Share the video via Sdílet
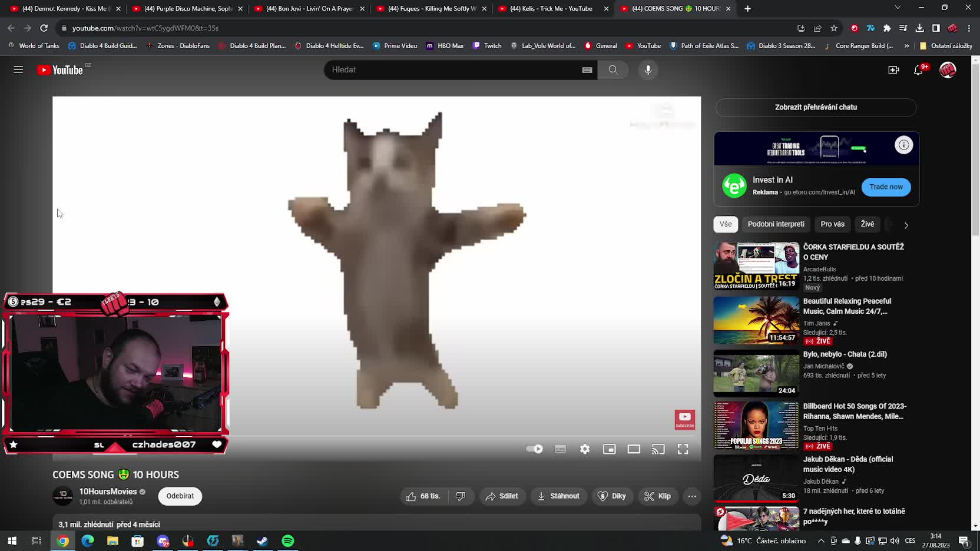The image size is (980, 551). (502, 496)
